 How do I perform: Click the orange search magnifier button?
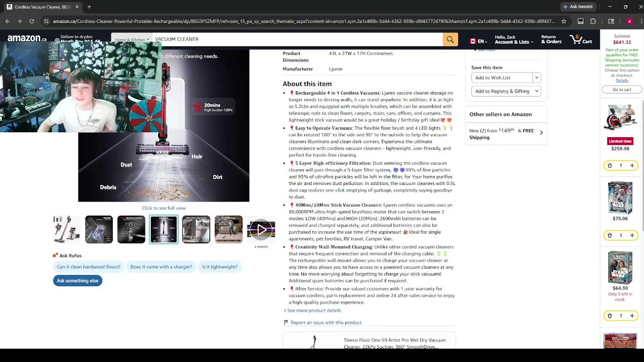(450, 40)
